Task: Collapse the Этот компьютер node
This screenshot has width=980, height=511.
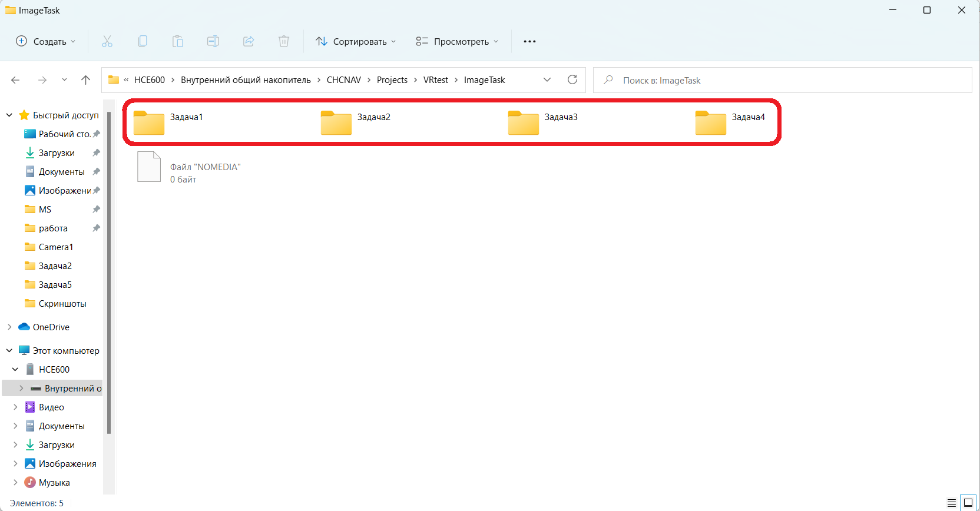Action: (x=9, y=351)
